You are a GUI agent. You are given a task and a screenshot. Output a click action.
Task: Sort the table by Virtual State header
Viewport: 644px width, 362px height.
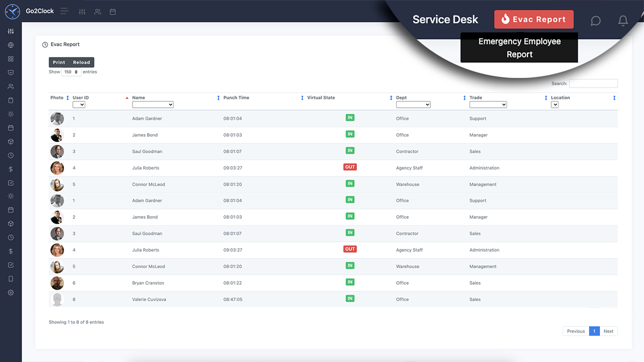(x=321, y=98)
